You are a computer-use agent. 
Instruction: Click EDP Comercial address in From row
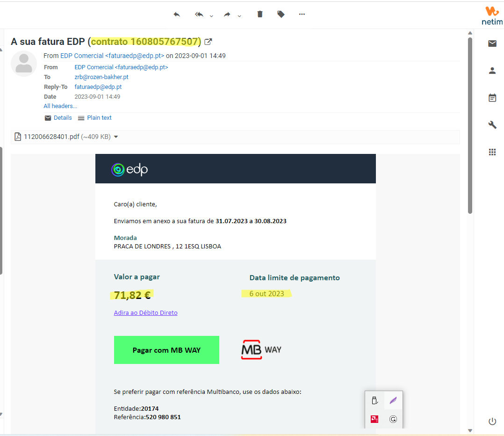pyautogui.click(x=121, y=67)
